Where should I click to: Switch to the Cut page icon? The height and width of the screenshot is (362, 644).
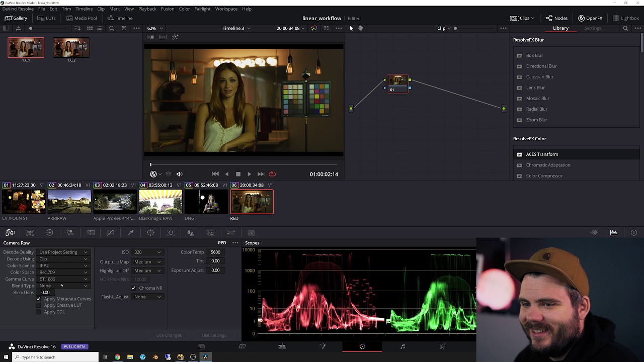[242, 346]
